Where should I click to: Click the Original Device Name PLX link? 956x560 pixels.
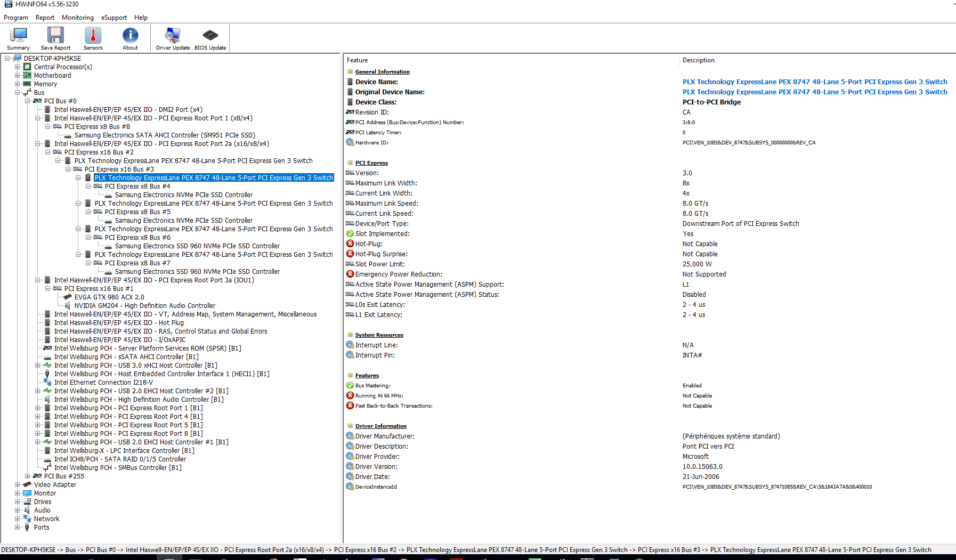[x=814, y=92]
